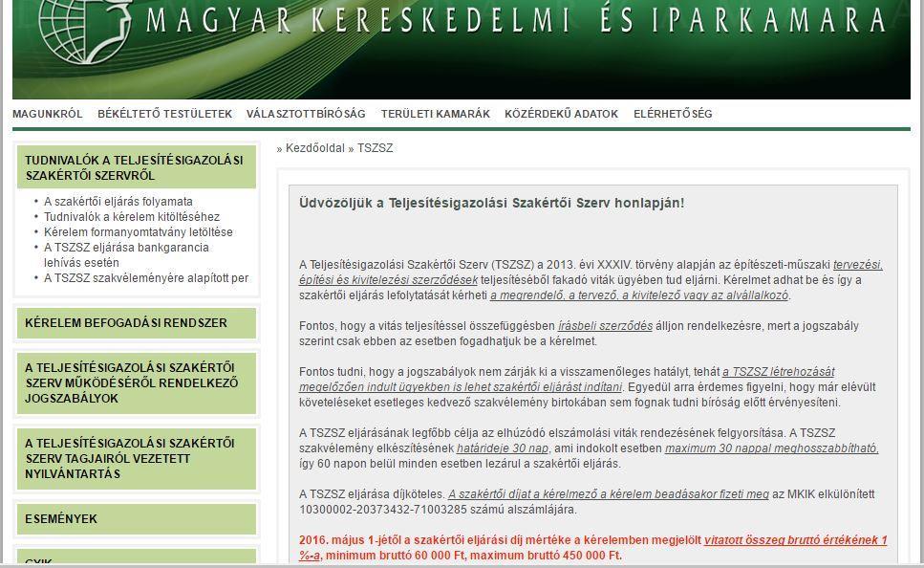Click underlined 'írásbeli szerződés' text

(605, 325)
